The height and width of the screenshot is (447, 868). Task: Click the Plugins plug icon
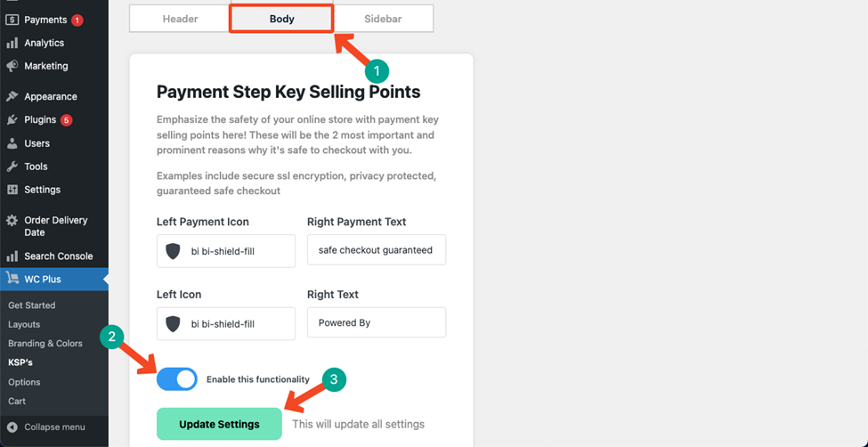click(x=12, y=119)
